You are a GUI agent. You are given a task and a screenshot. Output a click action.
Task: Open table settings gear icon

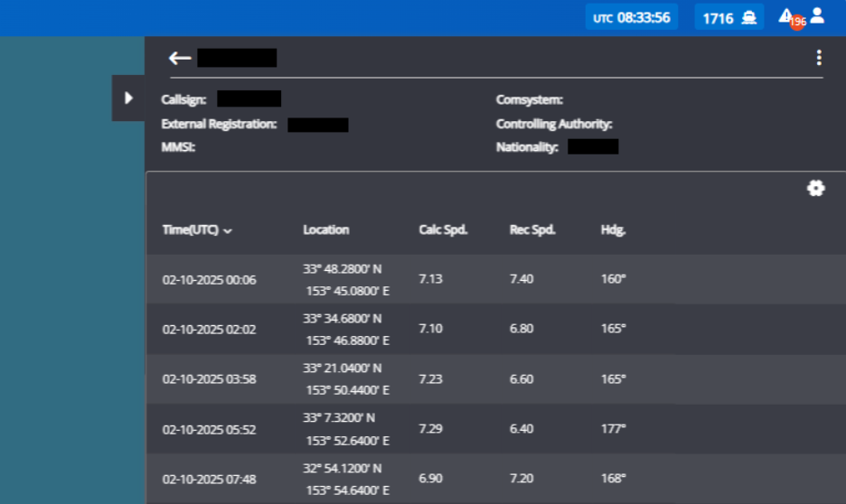tap(816, 188)
